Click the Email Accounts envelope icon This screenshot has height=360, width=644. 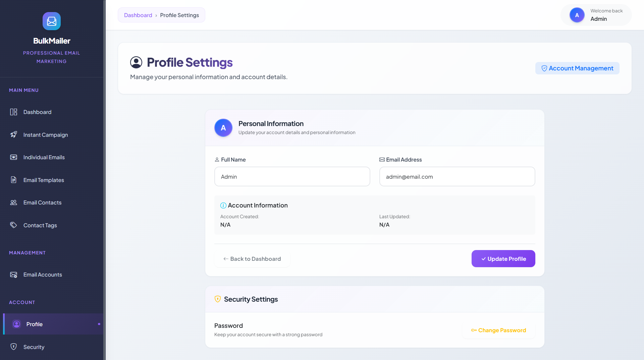13,275
